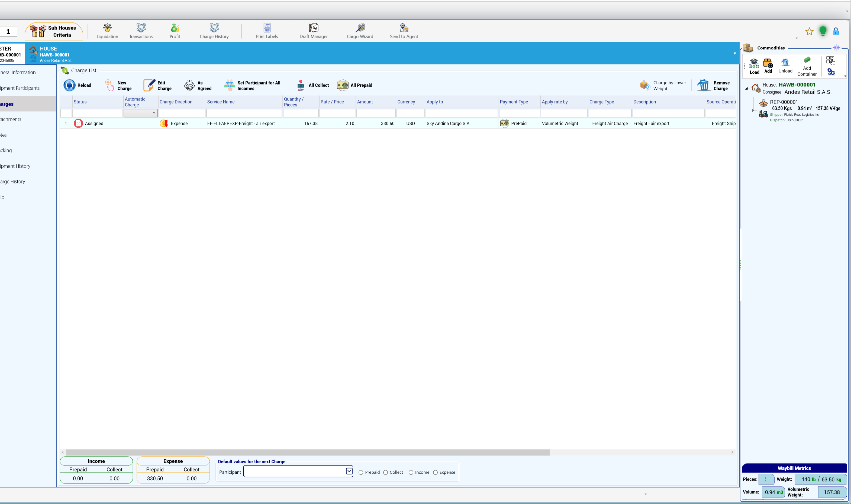Select the Collect radio button

click(x=385, y=472)
